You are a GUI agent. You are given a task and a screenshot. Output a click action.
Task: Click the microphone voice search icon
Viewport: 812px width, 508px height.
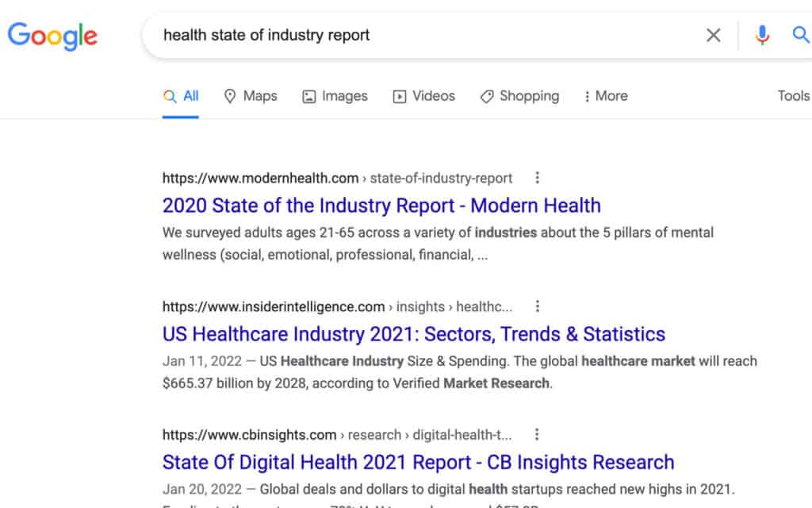pos(762,35)
